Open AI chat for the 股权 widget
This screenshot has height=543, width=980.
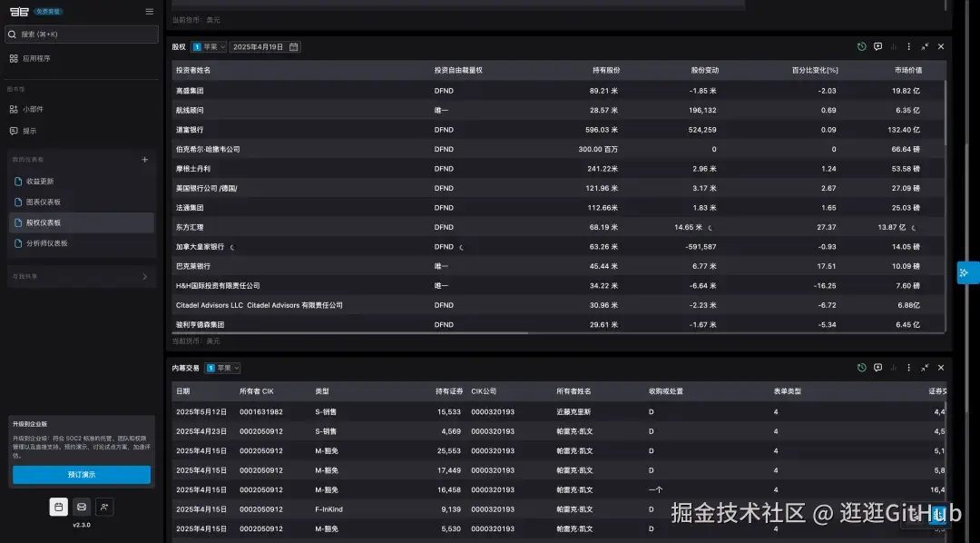[x=878, y=46]
